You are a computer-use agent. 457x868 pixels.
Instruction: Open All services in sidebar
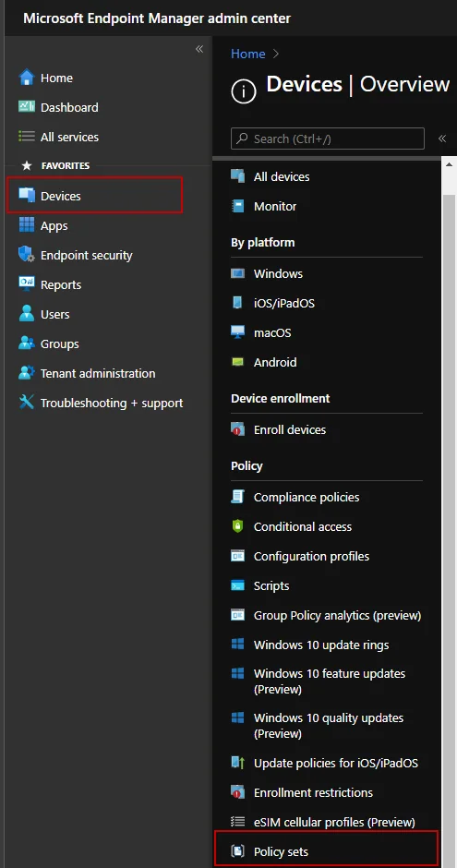pyautogui.click(x=69, y=137)
